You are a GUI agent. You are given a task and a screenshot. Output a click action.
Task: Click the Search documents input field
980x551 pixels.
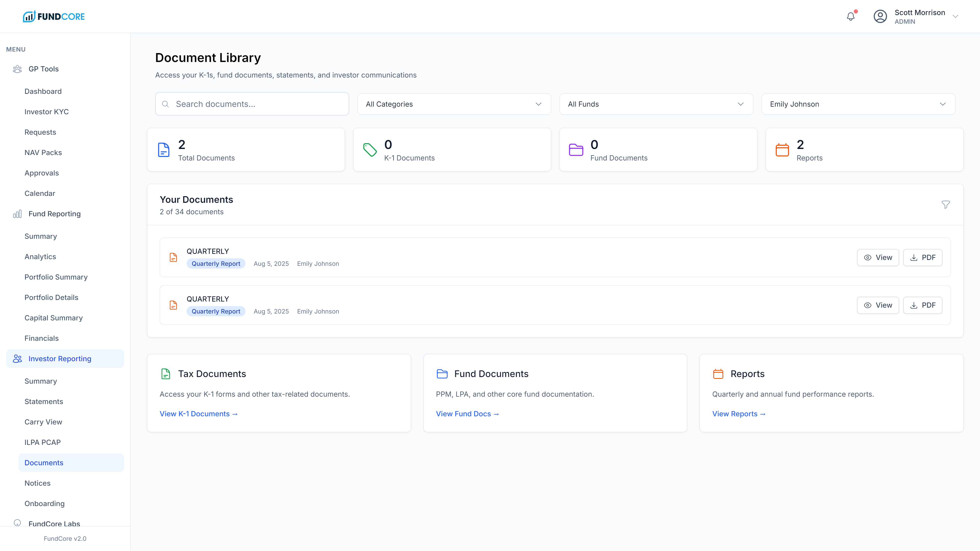click(x=252, y=104)
